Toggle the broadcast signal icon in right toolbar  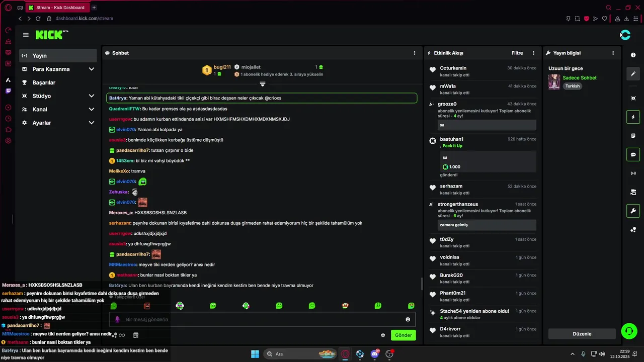coord(633,173)
